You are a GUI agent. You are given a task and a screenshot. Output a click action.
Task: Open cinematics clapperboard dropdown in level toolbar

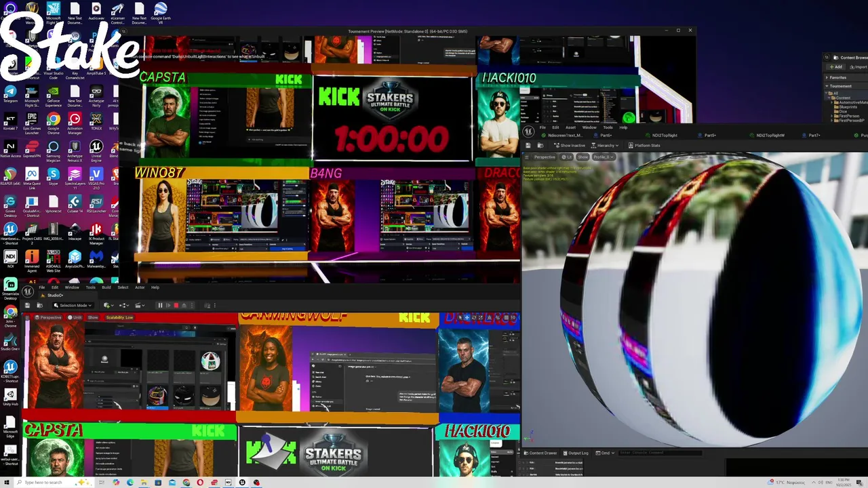(x=140, y=305)
